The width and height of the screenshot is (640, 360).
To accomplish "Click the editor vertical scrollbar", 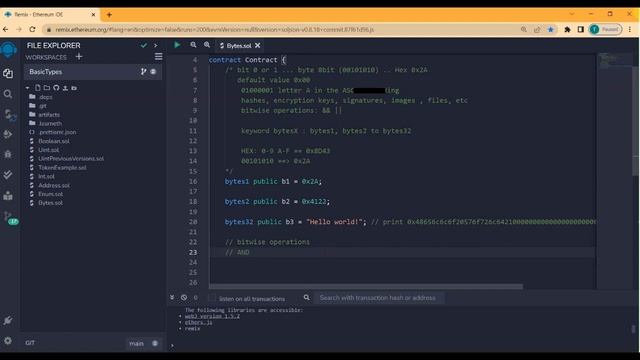I will [636, 121].
